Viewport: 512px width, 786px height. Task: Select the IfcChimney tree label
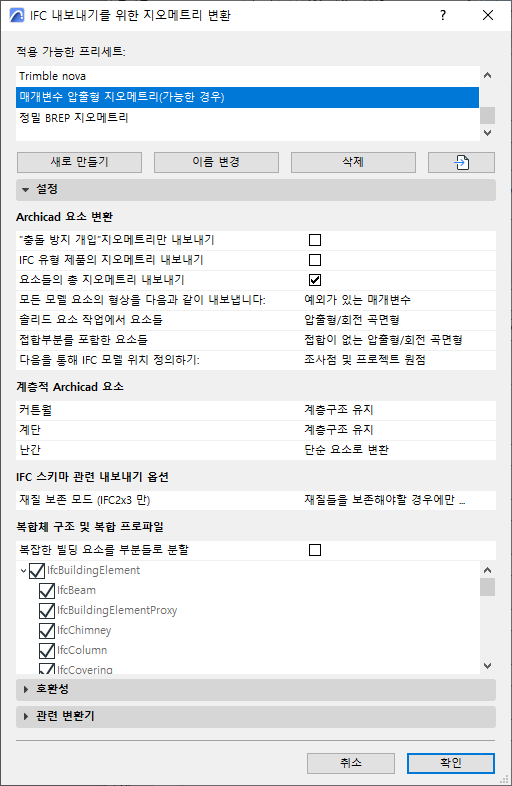tap(84, 631)
